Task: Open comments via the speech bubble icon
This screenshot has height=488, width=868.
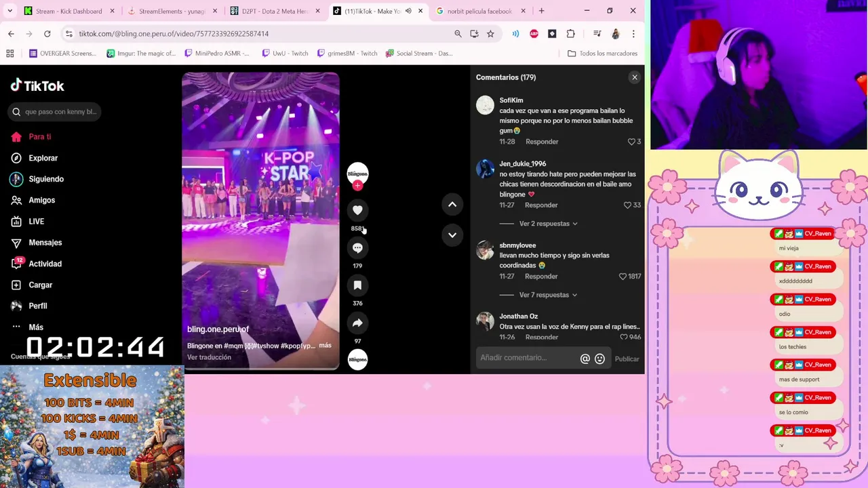Action: click(357, 248)
